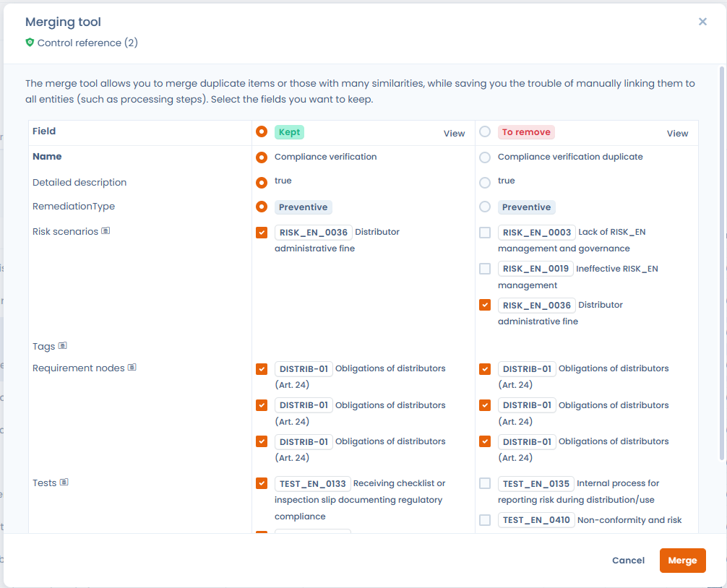This screenshot has height=588, width=727.
Task: Choose the "Compliance verification duplicate" name radio
Action: (x=485, y=157)
